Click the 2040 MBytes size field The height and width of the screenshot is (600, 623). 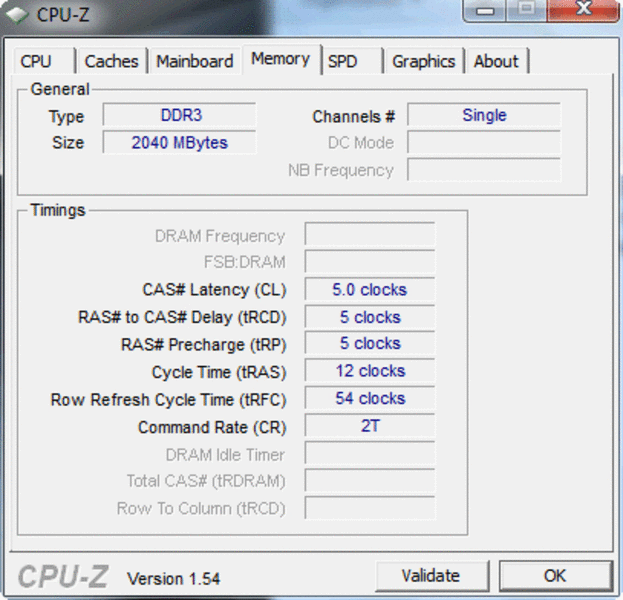tap(180, 142)
